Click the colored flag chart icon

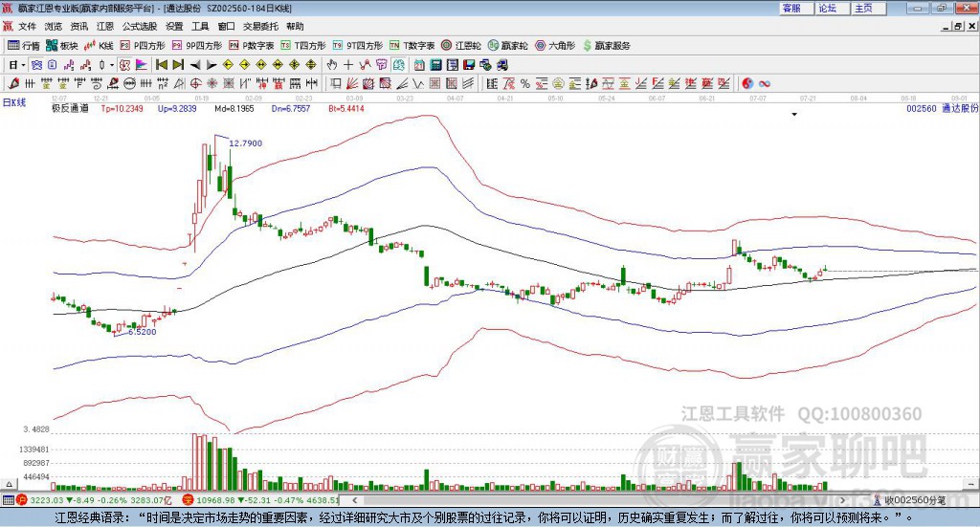click(x=142, y=65)
